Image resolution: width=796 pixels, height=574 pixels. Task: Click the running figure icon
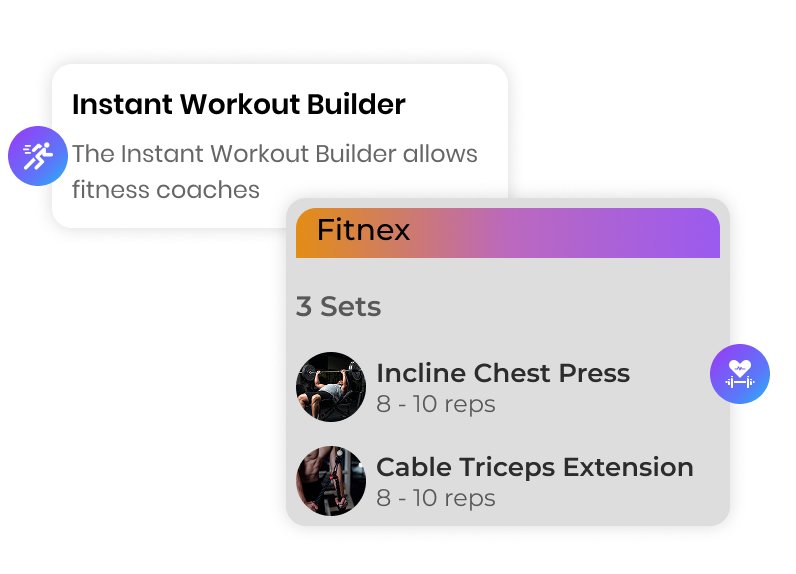point(38,156)
